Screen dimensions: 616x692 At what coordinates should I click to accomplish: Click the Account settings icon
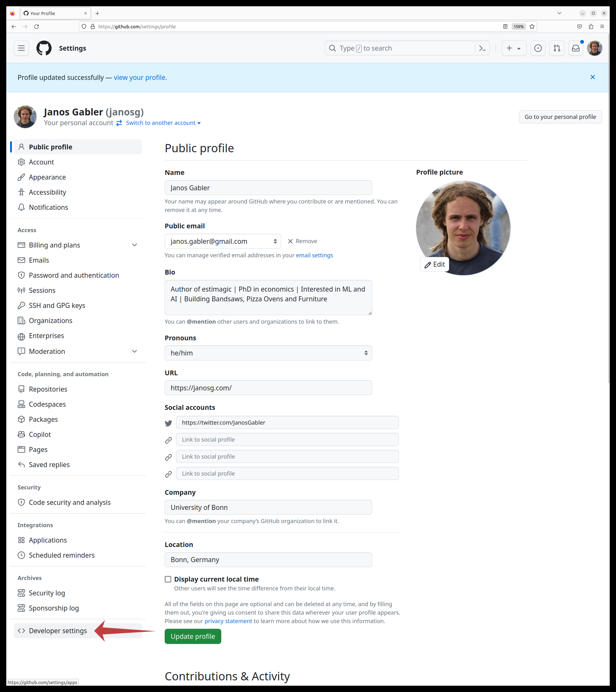[21, 162]
